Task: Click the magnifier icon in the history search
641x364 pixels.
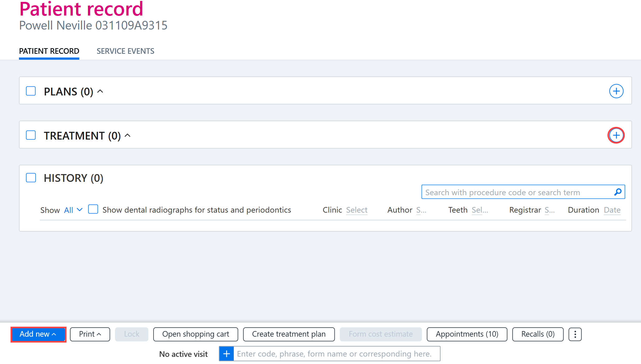Action: (618, 192)
